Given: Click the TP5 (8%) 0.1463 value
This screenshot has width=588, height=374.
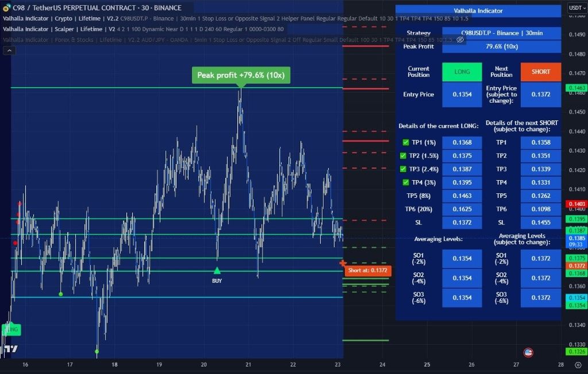Looking at the screenshot, I should 462,196.
